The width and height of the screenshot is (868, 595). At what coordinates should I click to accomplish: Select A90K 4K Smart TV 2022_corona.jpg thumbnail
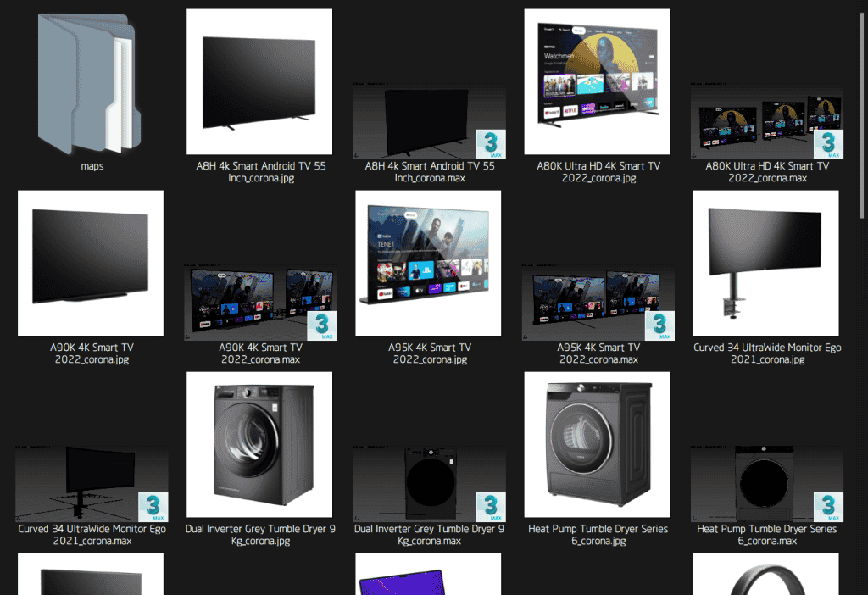[x=90, y=263]
